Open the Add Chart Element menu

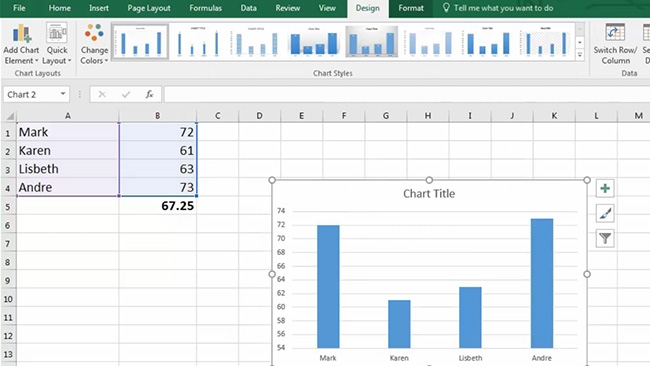[21, 44]
